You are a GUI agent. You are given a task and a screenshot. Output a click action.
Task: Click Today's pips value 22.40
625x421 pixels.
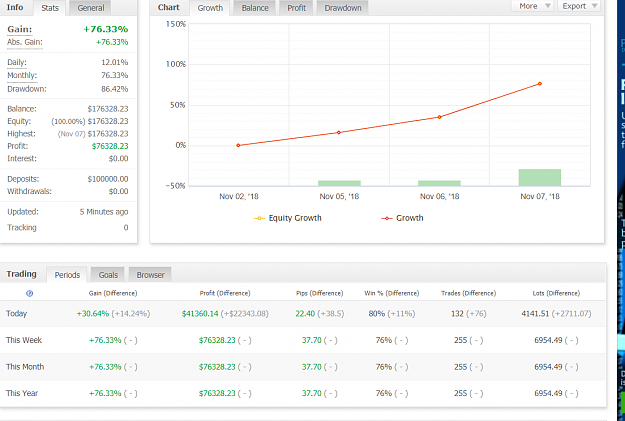pos(305,314)
